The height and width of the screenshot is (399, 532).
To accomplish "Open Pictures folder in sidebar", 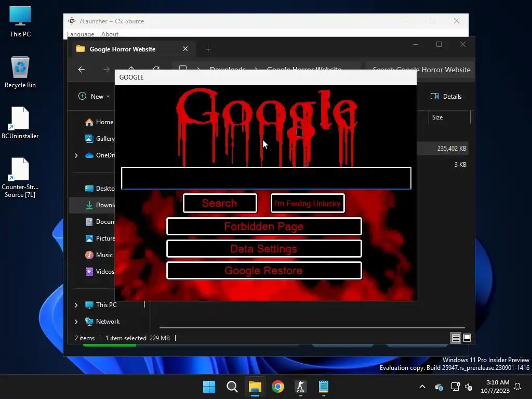I will 100,238.
